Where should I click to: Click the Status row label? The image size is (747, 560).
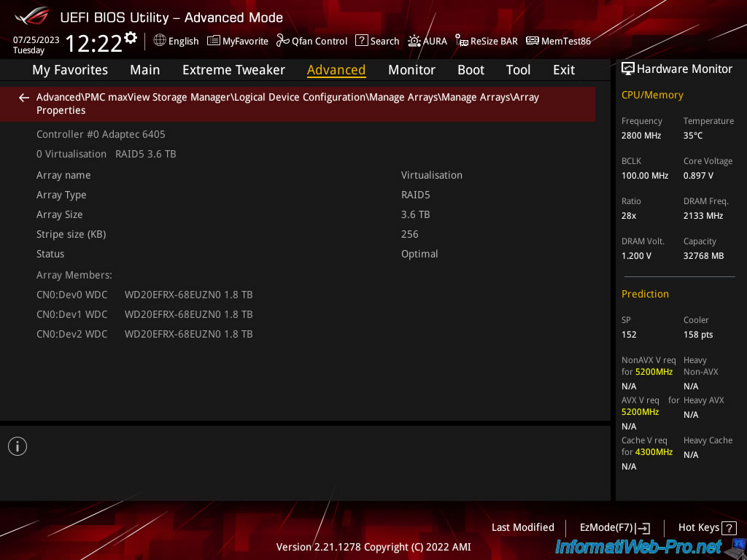(50, 254)
